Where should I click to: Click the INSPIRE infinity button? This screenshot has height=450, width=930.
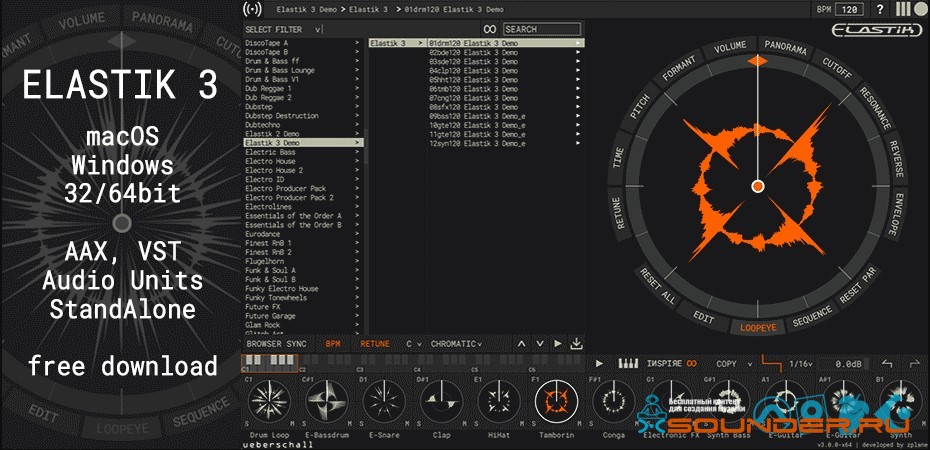672,363
